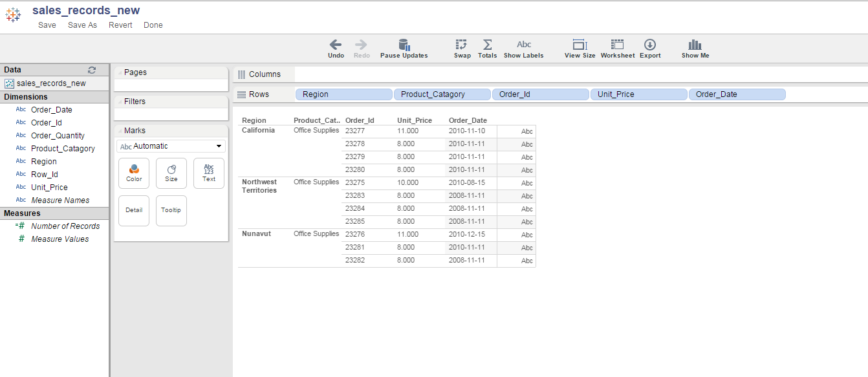Viewport: 868px width, 377px height.
Task: Click the Tooltip marks card
Action: pos(171,211)
